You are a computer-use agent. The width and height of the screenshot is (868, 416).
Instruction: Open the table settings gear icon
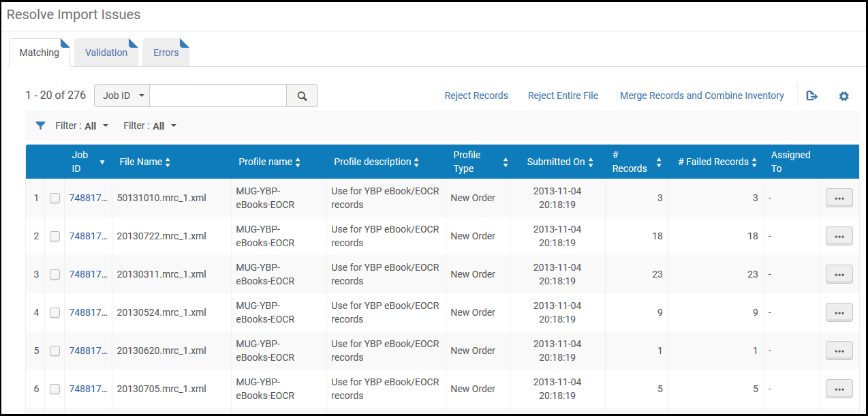843,96
